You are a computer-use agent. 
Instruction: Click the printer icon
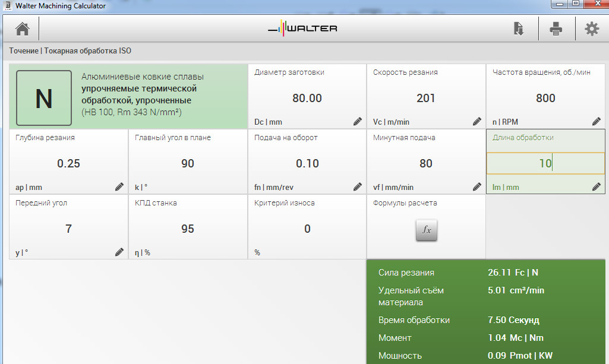556,29
